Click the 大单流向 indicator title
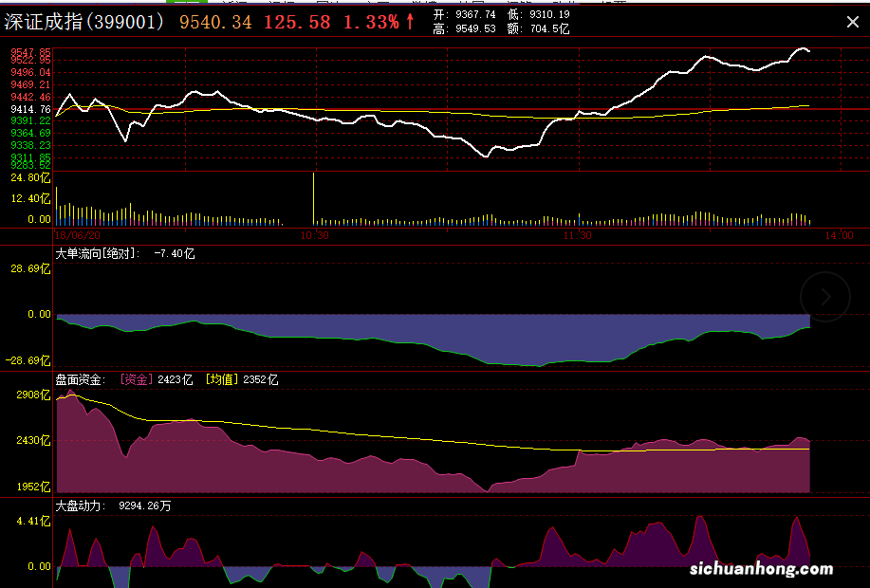The height and width of the screenshot is (588, 870). tap(77, 253)
